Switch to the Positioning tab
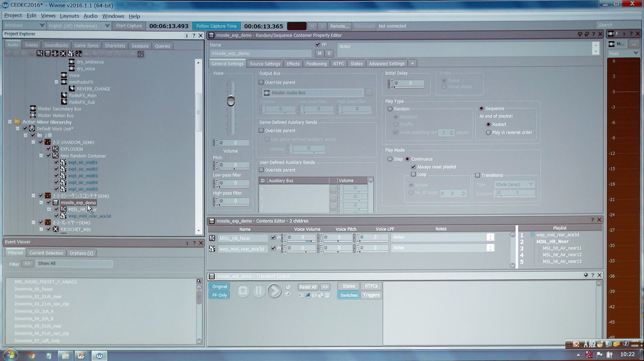The image size is (644, 361). pyautogui.click(x=316, y=64)
